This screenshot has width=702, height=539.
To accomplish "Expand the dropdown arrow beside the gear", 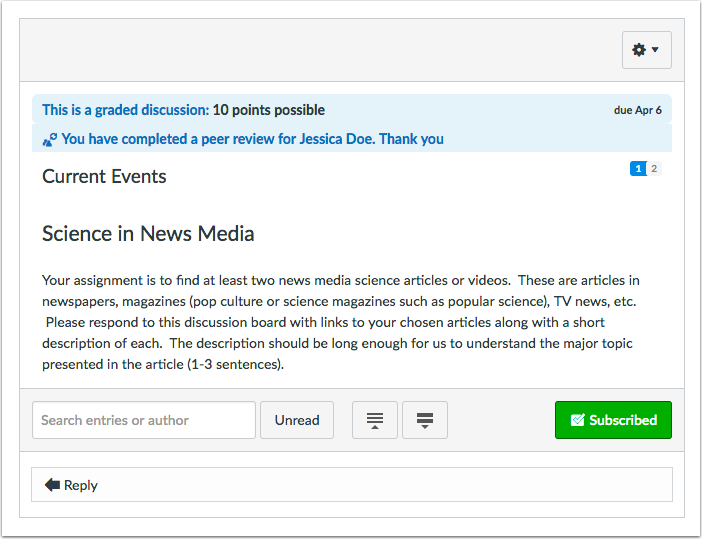I will [656, 50].
